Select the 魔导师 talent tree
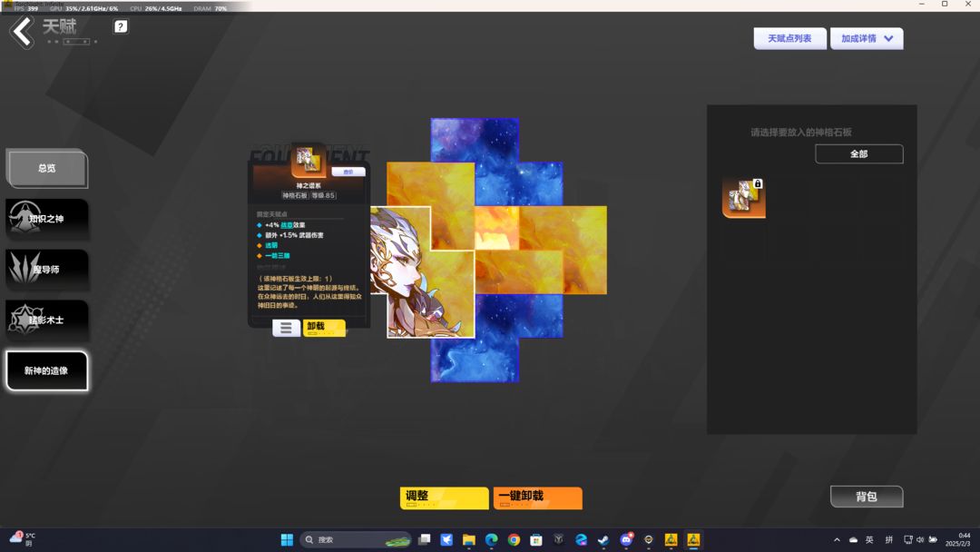Image resolution: width=980 pixels, height=552 pixels. [x=47, y=269]
